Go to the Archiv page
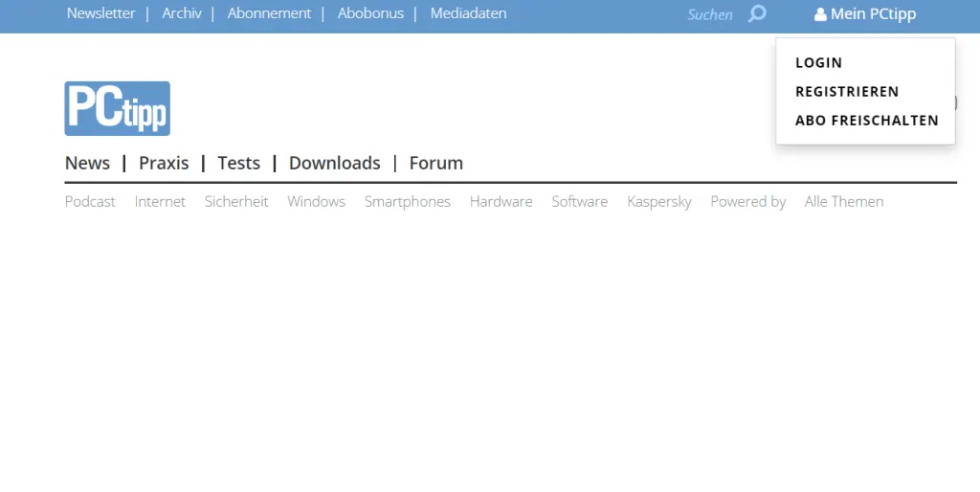 (x=182, y=13)
